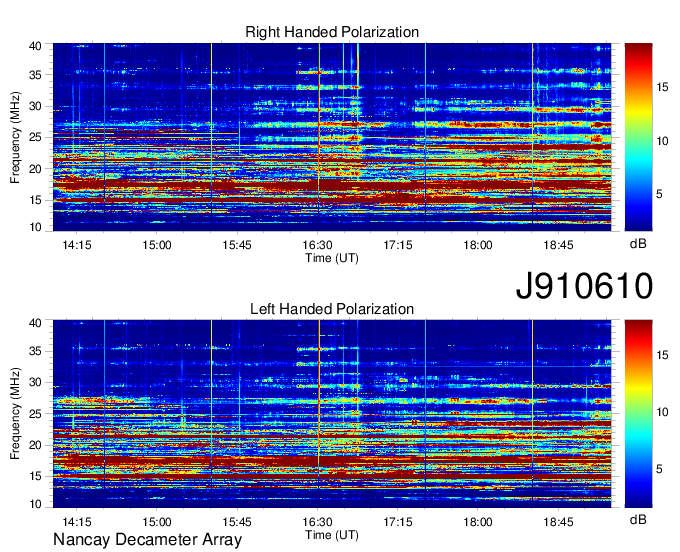Click the 15:00 time tick on the bottom plot
The width and height of the screenshot is (680, 552).
[x=157, y=522]
